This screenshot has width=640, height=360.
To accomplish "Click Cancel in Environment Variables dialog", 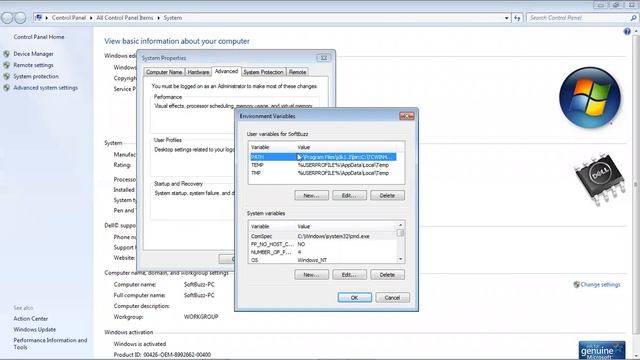I will (x=392, y=298).
